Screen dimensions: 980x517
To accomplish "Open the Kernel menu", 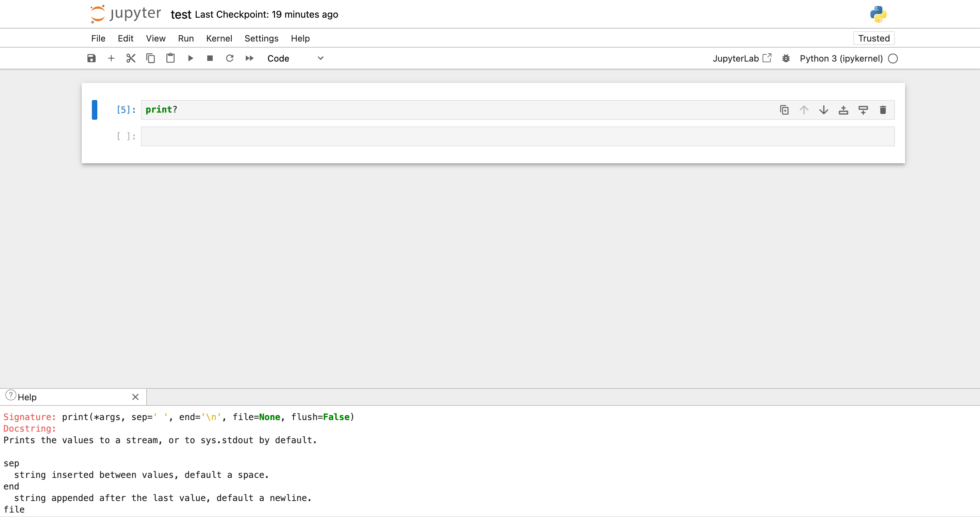I will pyautogui.click(x=219, y=38).
